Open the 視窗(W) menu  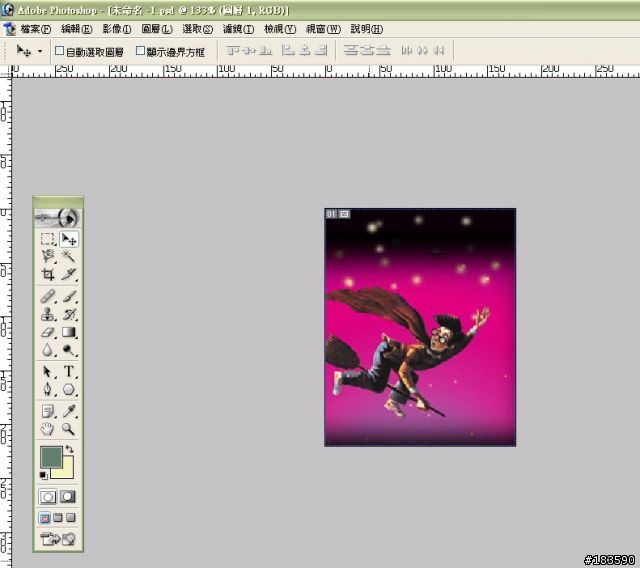coord(323,29)
